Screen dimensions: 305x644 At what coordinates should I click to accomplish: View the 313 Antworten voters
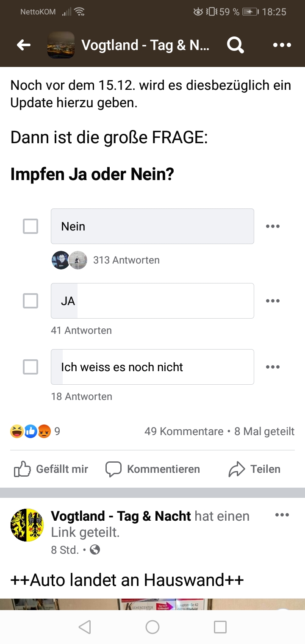(x=126, y=260)
